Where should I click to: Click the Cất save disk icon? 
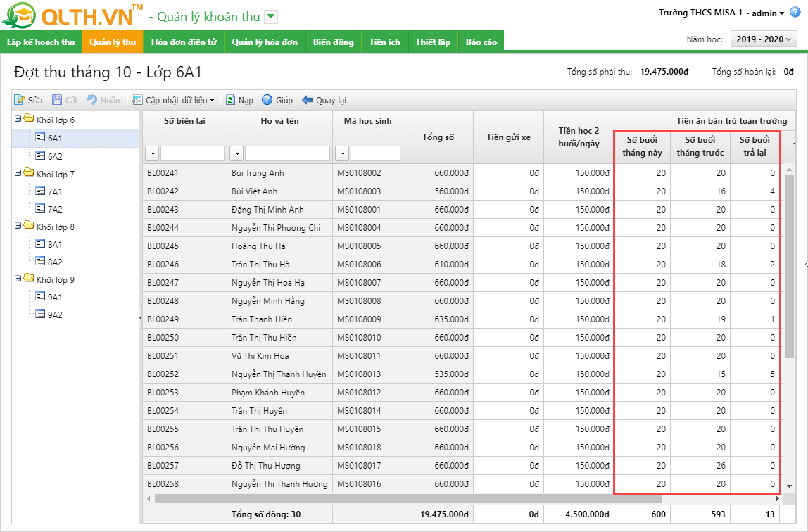[57, 101]
